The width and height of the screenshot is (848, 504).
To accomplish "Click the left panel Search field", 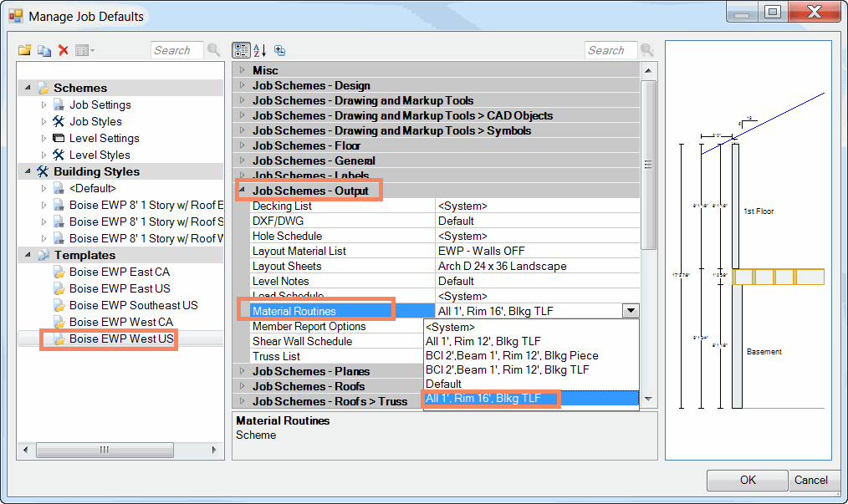I will click(x=176, y=50).
